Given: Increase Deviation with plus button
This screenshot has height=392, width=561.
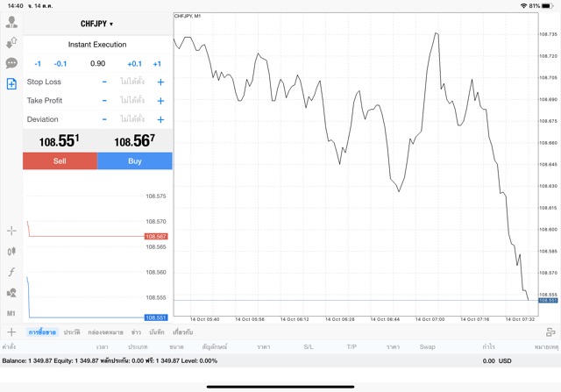Looking at the screenshot, I should point(160,119).
